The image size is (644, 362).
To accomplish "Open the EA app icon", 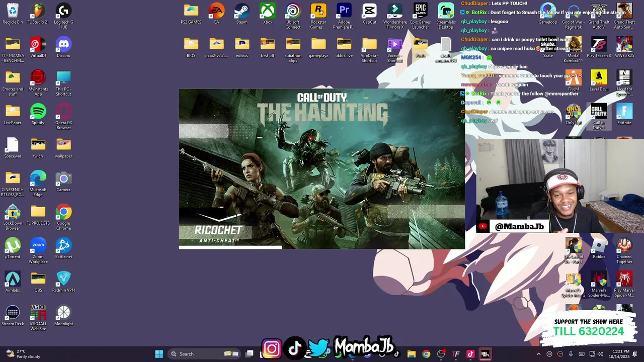I will [x=216, y=14].
